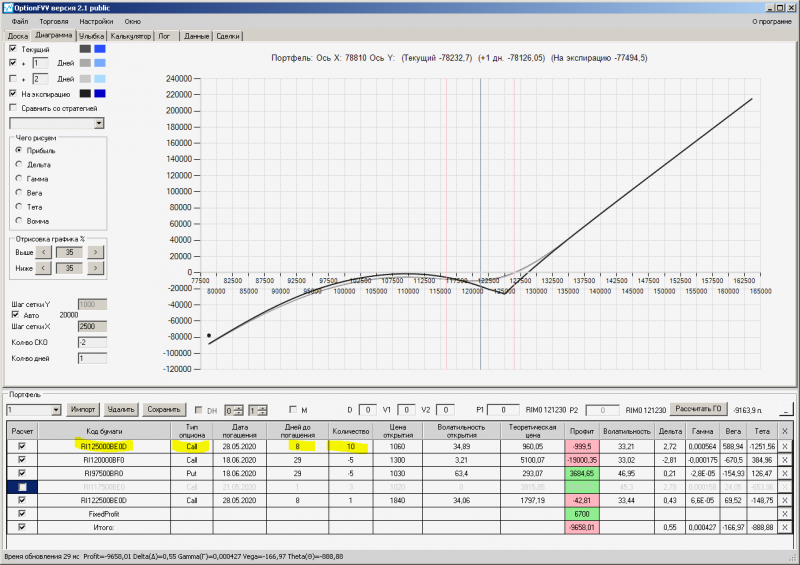The width and height of the screenshot is (800, 565).
Task: Switch to the Сделки tab
Action: click(x=228, y=36)
